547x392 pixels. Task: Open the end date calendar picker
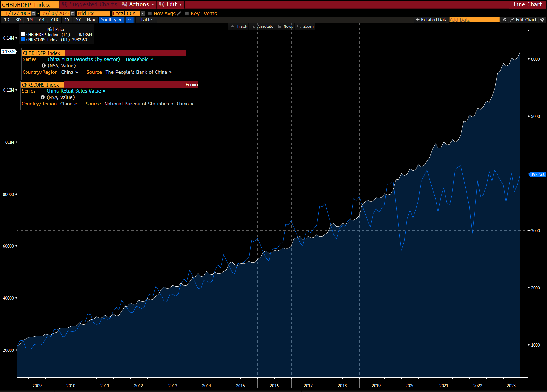[73, 13]
